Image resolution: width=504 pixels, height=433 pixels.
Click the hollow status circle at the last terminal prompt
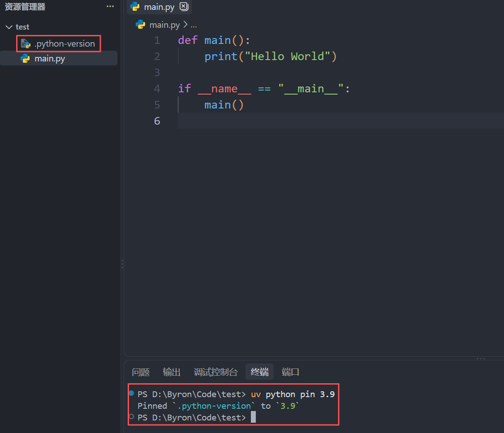click(x=131, y=416)
